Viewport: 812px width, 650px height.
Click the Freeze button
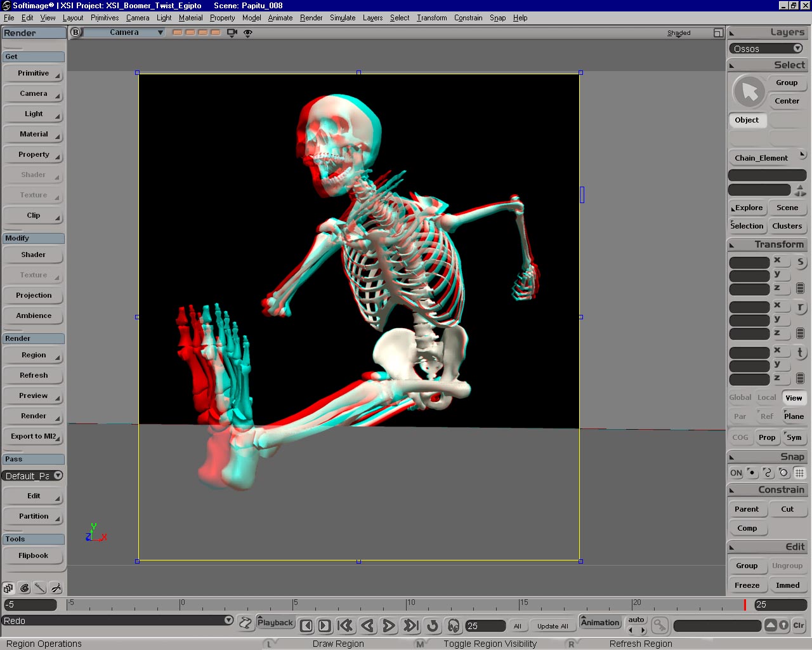(747, 585)
